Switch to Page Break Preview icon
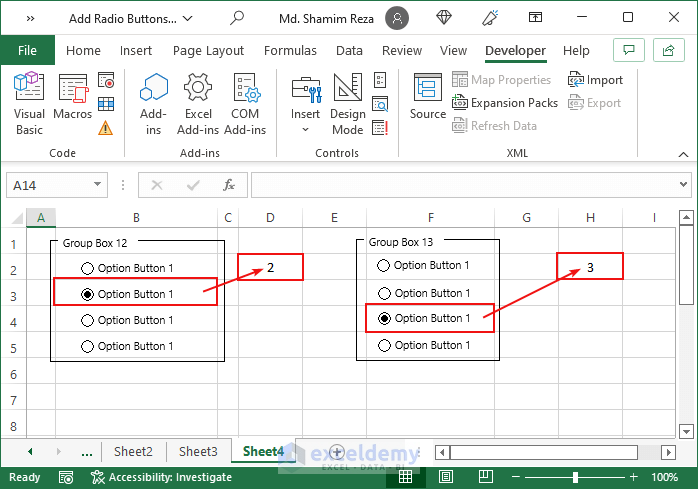The image size is (698, 489). click(486, 477)
